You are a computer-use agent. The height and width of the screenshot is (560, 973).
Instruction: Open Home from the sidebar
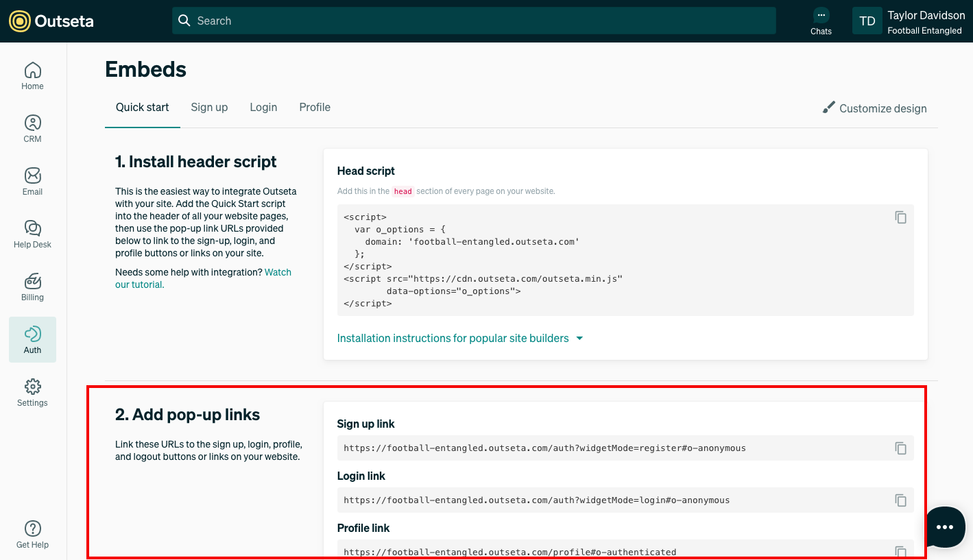click(32, 76)
